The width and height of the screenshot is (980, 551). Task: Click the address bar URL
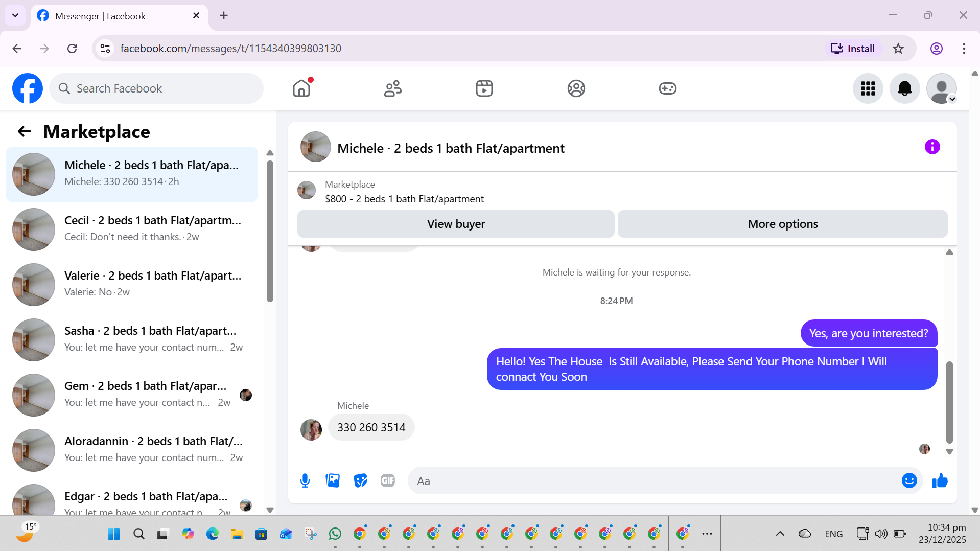point(231,49)
